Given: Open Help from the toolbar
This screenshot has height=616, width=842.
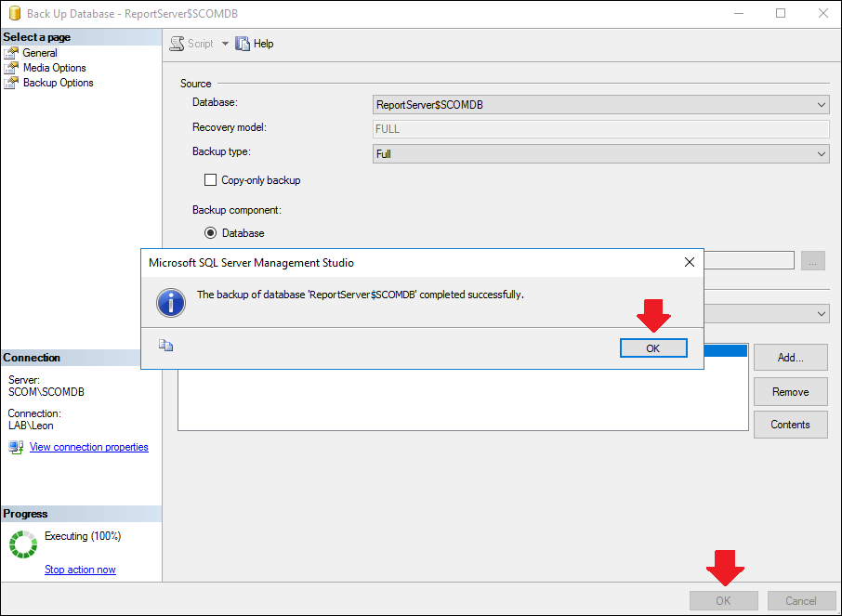Looking at the screenshot, I should pyautogui.click(x=255, y=44).
